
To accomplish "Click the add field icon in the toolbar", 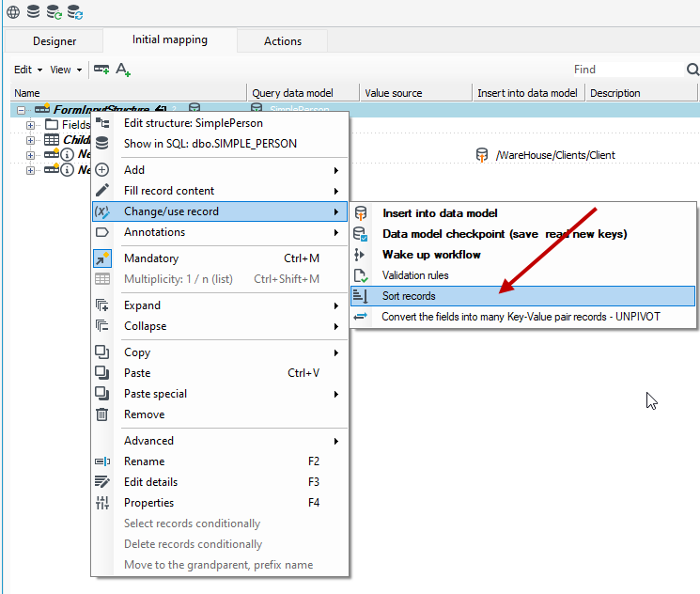I will pyautogui.click(x=101, y=70).
